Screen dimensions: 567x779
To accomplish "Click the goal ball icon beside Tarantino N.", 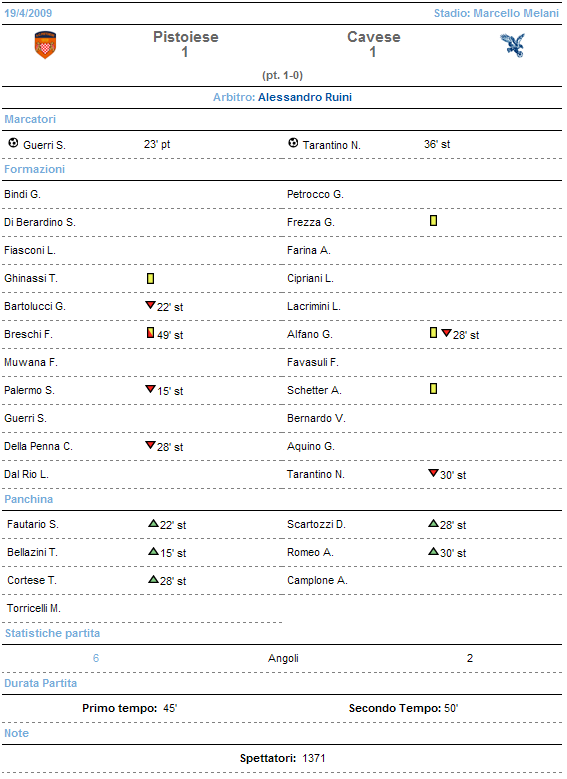I will tap(293, 143).
